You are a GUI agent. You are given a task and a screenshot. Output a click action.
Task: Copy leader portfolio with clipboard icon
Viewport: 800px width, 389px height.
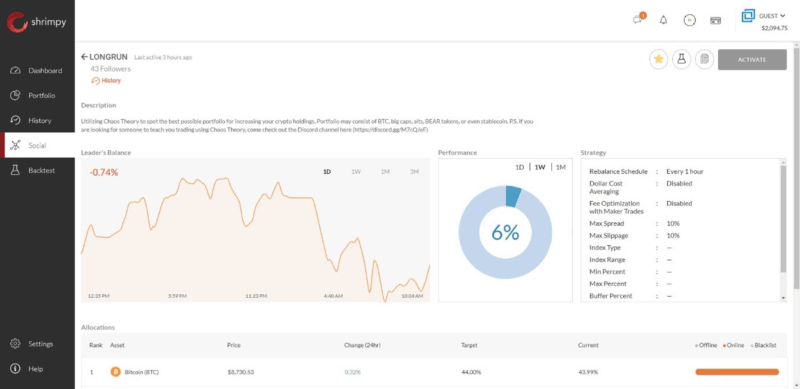(x=704, y=59)
